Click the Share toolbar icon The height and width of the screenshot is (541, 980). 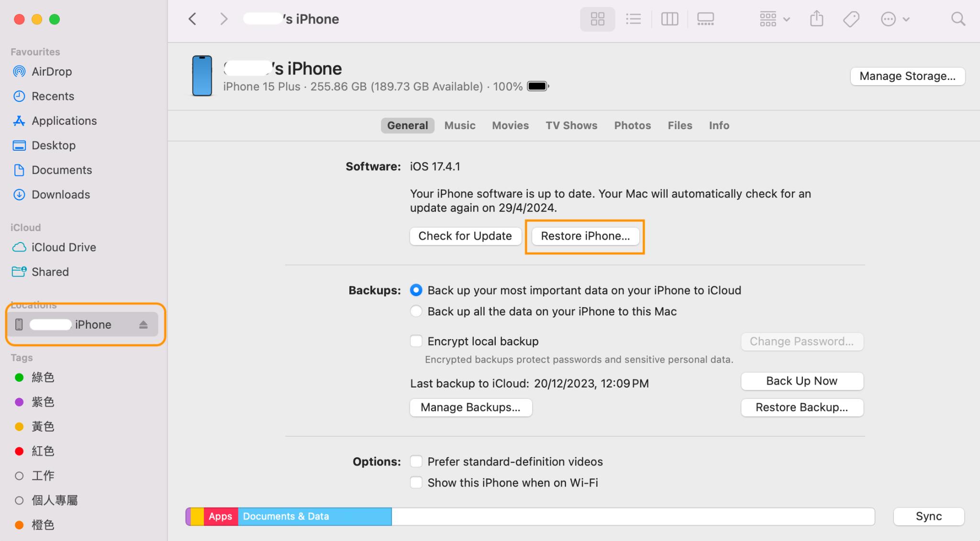[816, 19]
